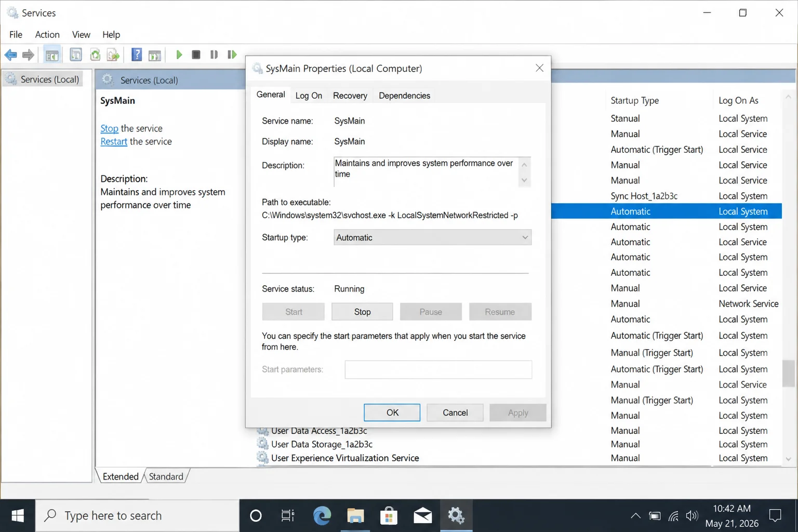
Task: Click the taskbar search box
Action: click(137, 515)
